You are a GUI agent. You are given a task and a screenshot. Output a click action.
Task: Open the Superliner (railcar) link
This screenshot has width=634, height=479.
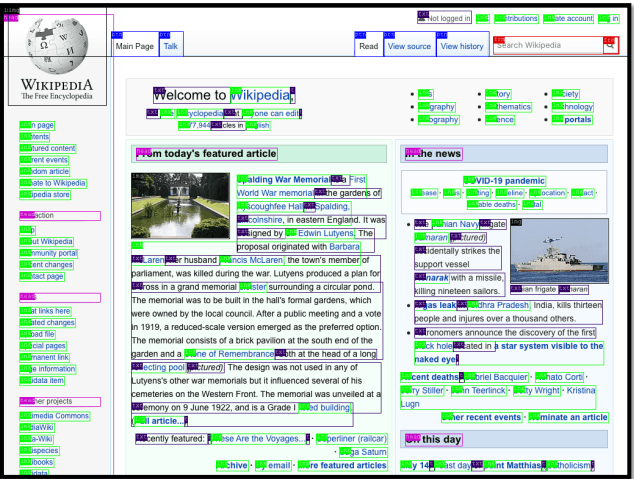coord(352,439)
